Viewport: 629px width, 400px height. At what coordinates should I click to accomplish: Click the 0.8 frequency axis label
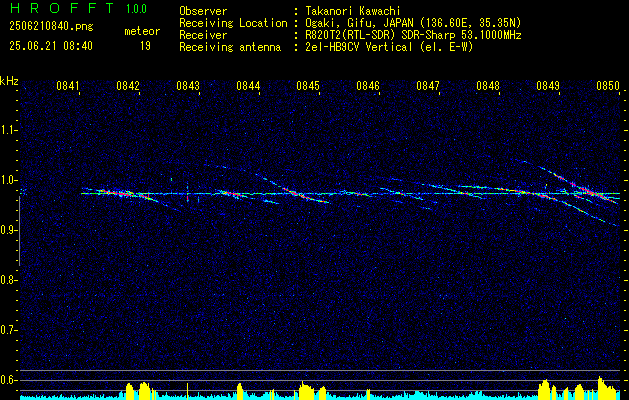tap(8, 280)
